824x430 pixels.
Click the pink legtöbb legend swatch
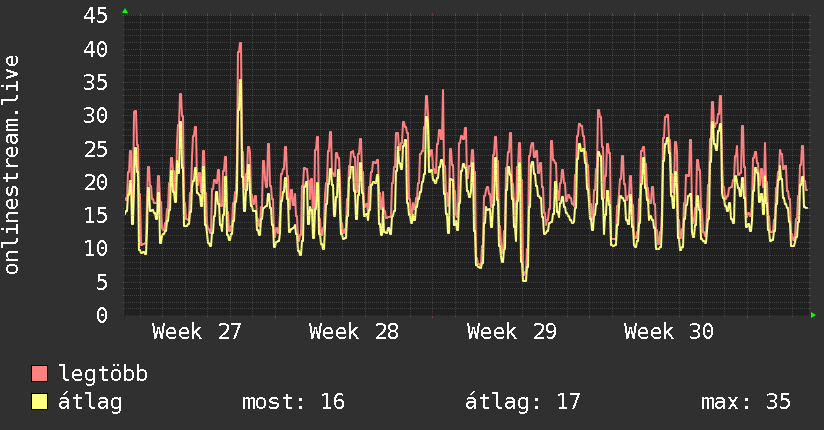(x=39, y=373)
